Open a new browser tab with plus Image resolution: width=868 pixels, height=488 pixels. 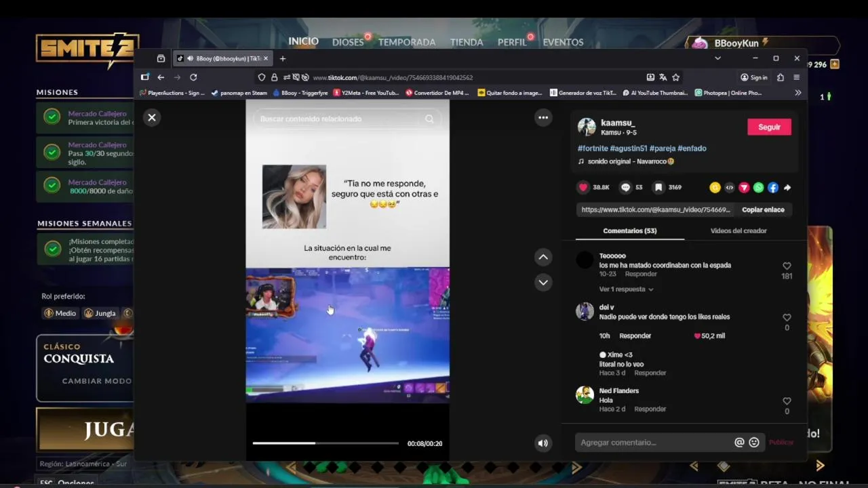pyautogui.click(x=283, y=58)
